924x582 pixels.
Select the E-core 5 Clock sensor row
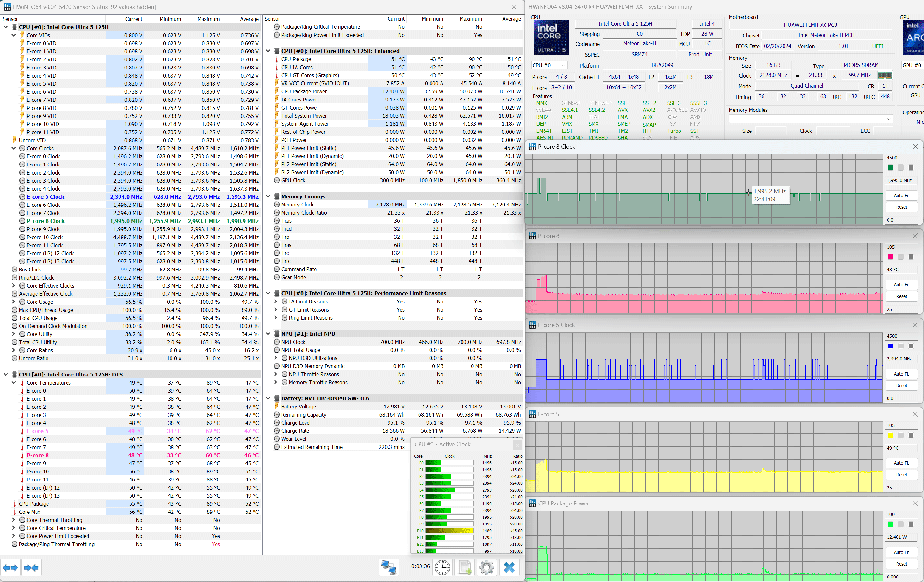[45, 197]
